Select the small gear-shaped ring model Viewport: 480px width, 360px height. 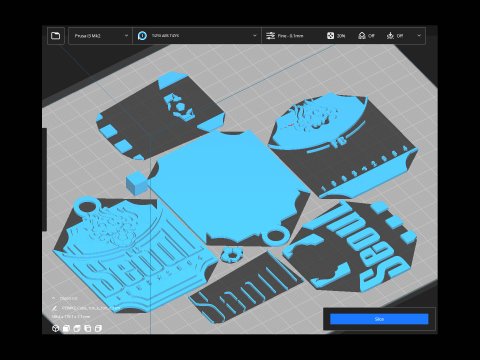232,255
